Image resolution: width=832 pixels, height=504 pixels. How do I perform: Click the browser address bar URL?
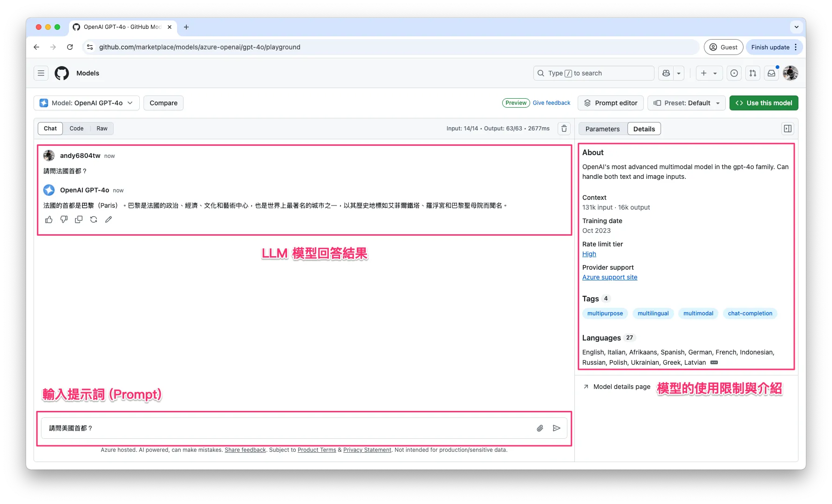[199, 47]
